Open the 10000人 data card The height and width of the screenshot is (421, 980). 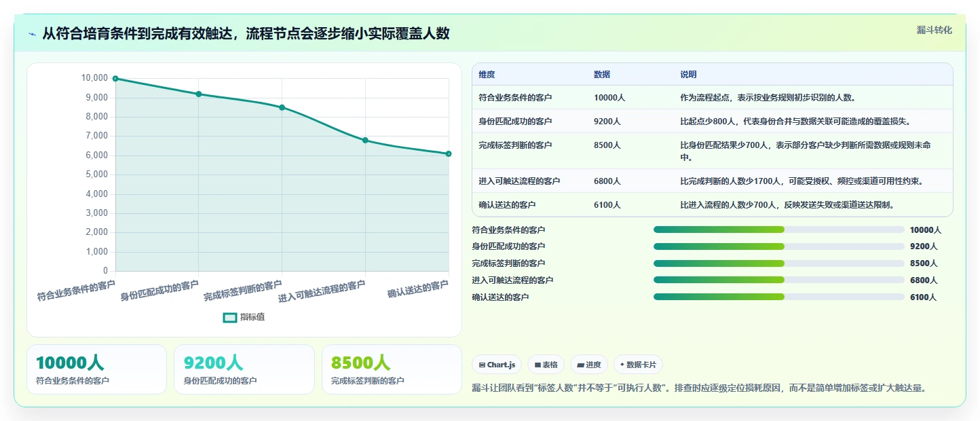pos(96,369)
